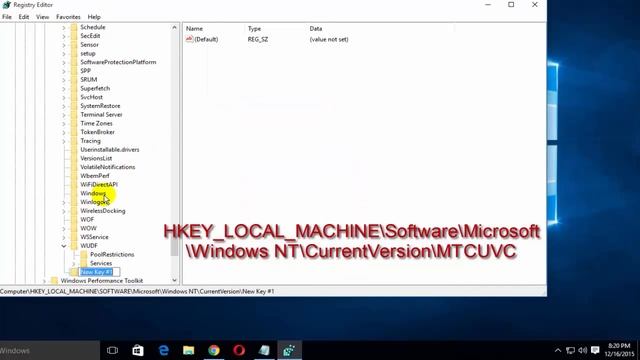Select the VersionsList folder icon
Screen dimensions: 640x360
coord(74,158)
